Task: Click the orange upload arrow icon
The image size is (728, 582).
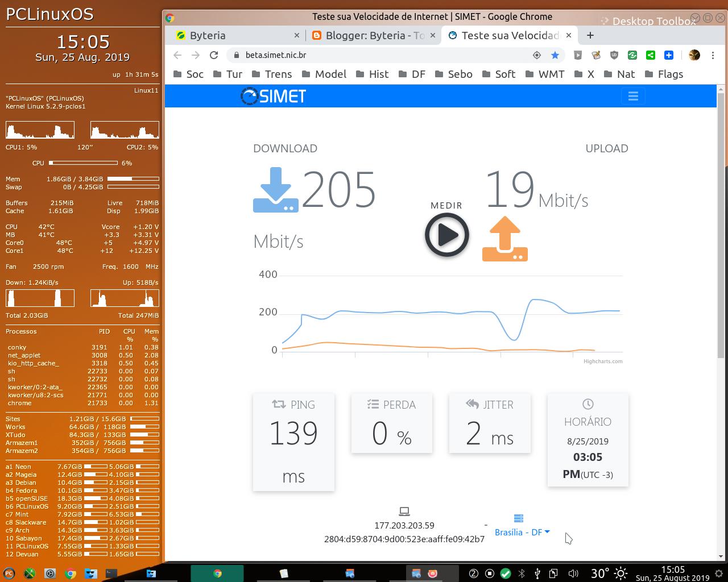Action: 505,239
